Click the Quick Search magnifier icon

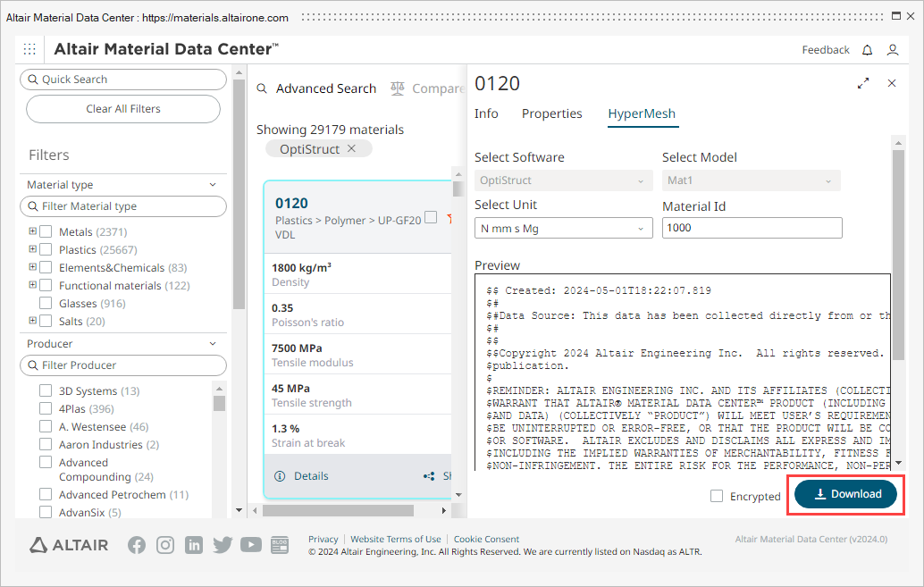coord(33,80)
